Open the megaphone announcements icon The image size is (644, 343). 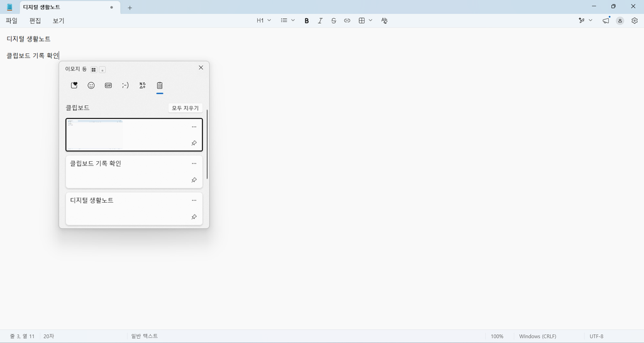tap(606, 21)
